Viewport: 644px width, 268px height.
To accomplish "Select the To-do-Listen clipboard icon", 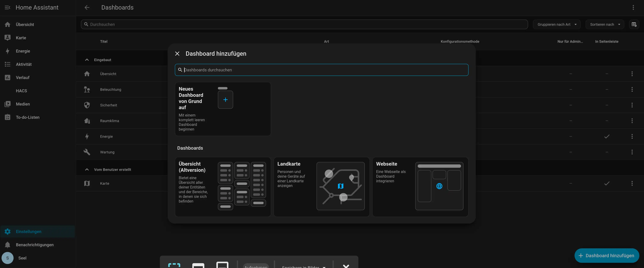I will [x=8, y=117].
